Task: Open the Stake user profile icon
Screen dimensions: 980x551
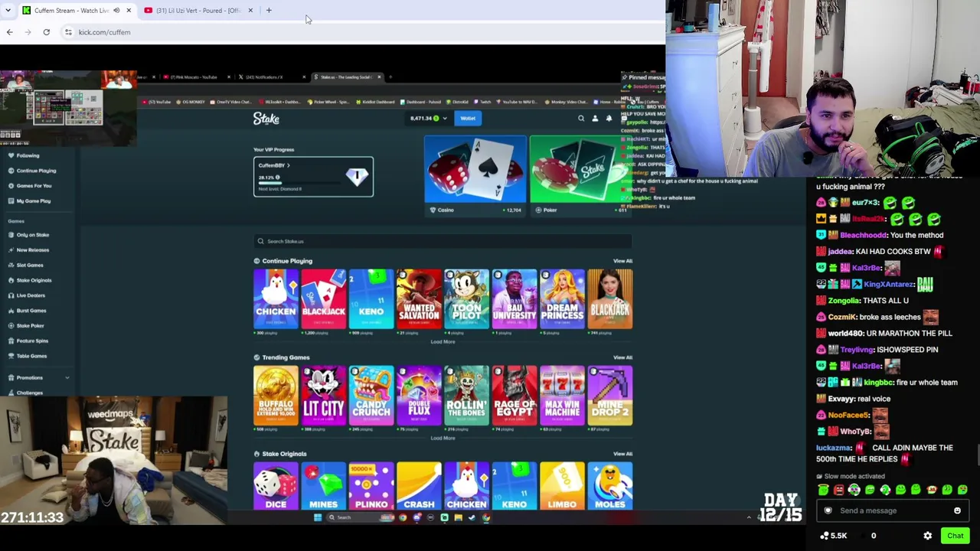Action: click(x=595, y=119)
